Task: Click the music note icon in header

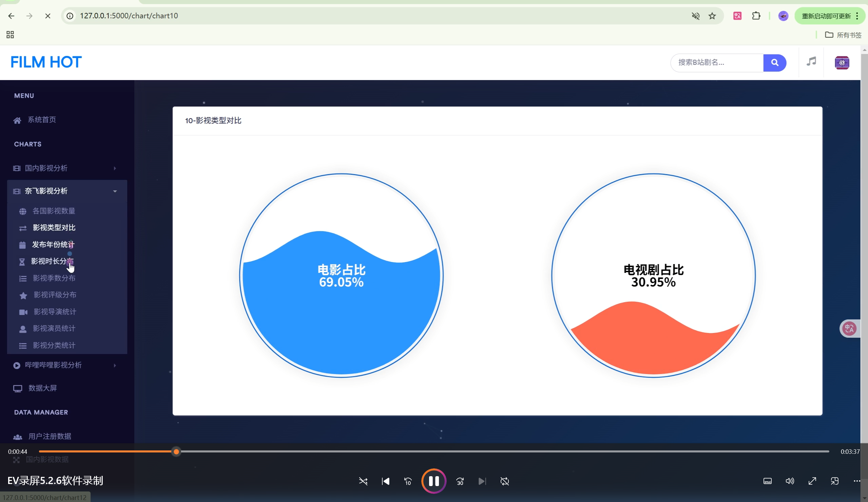Action: click(x=811, y=62)
